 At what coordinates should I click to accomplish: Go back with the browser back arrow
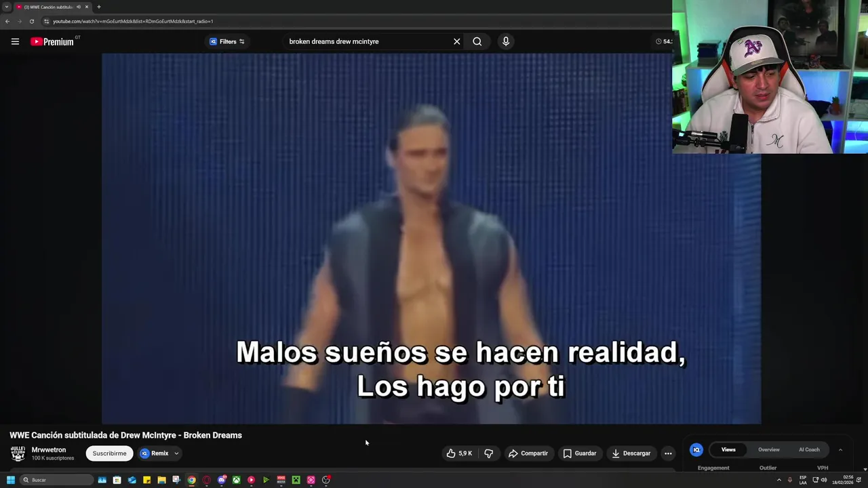click(x=7, y=21)
